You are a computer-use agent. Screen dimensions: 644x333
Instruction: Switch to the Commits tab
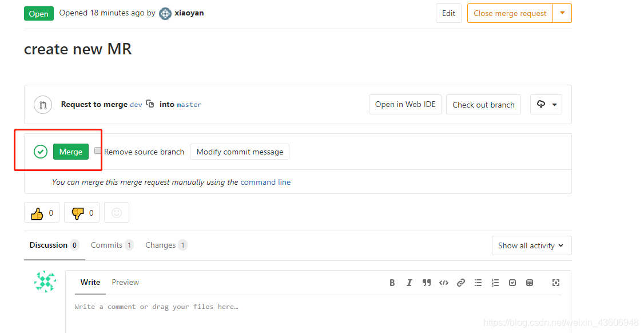(112, 245)
